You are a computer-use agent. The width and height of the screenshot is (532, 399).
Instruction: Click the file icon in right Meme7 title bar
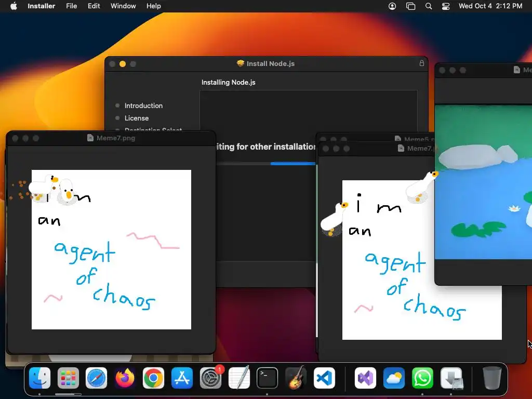(x=401, y=148)
